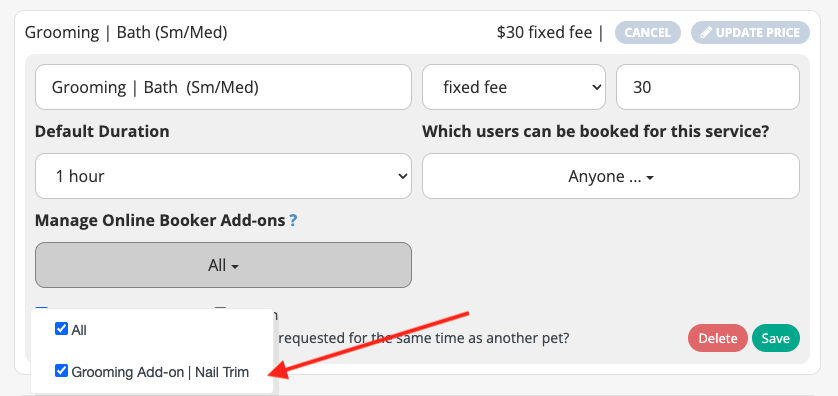Click the chevron arrow of 1 hour select
The width and height of the screenshot is (838, 396).
point(402,176)
